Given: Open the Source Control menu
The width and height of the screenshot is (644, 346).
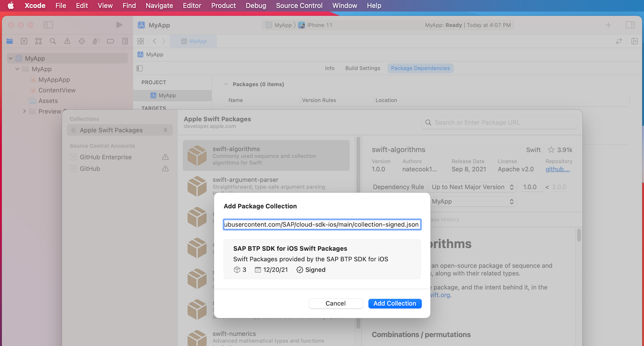Looking at the screenshot, I should tap(299, 6).
